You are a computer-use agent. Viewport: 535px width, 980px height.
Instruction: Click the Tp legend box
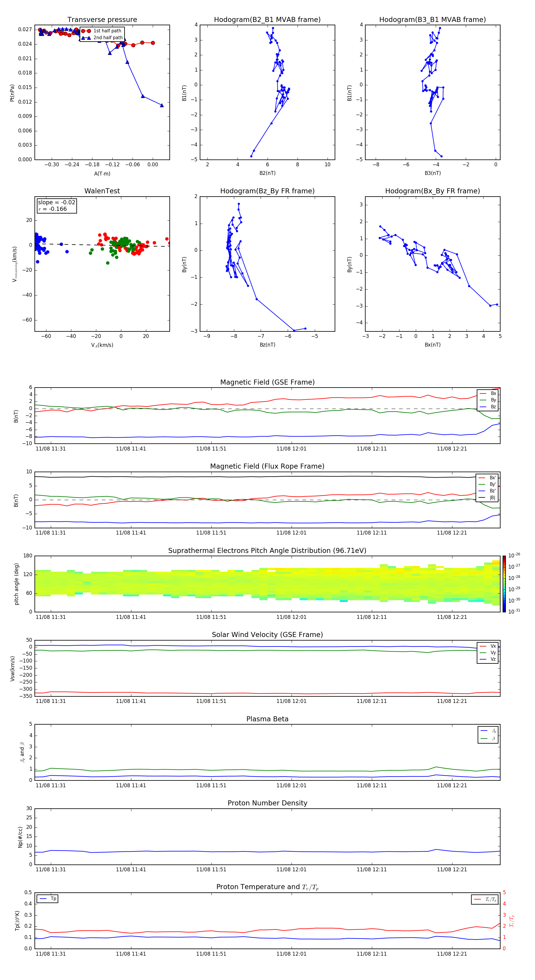click(48, 899)
